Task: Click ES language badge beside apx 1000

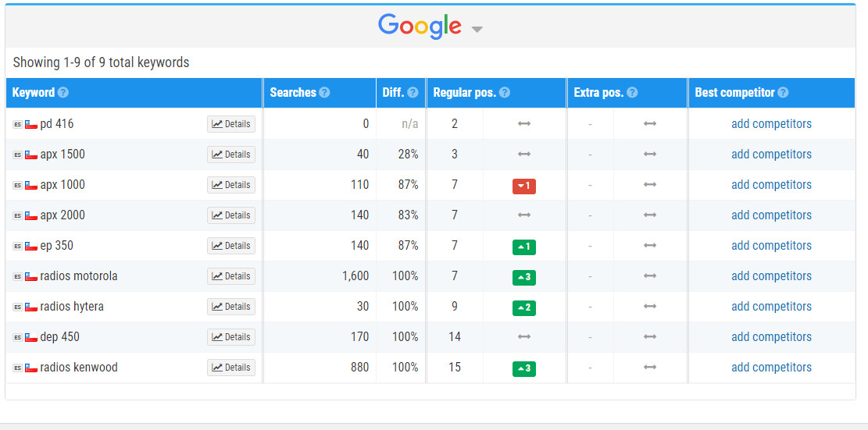Action: coord(18,185)
